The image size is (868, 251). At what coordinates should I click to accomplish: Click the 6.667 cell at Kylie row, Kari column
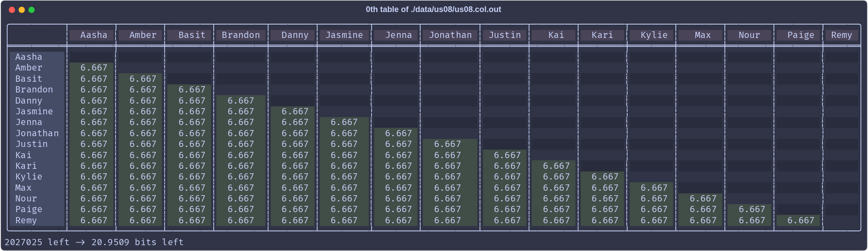[x=603, y=177]
